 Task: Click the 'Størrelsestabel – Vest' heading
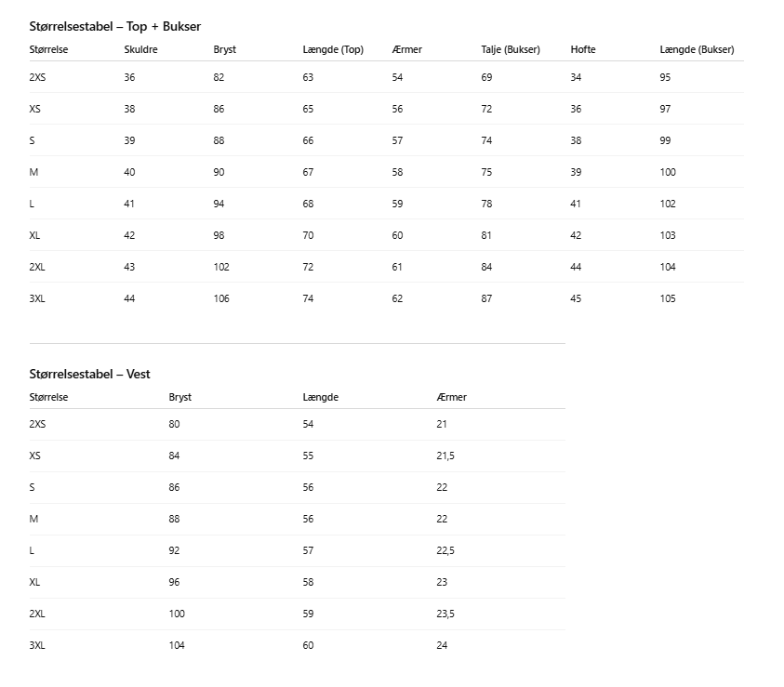(89, 375)
